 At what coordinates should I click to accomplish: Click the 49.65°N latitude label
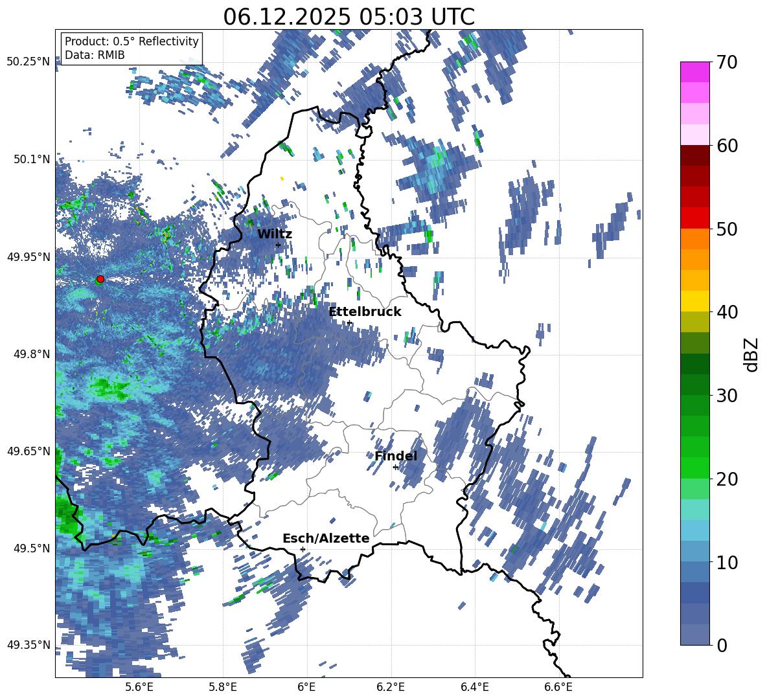click(x=29, y=451)
